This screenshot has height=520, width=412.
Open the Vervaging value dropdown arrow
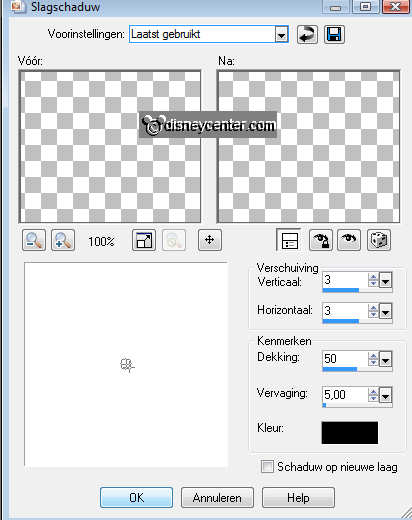(x=385, y=395)
